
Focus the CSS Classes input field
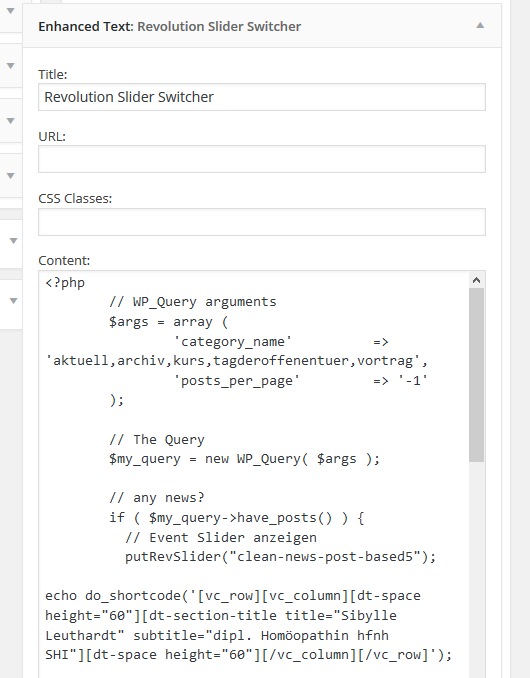point(262,222)
